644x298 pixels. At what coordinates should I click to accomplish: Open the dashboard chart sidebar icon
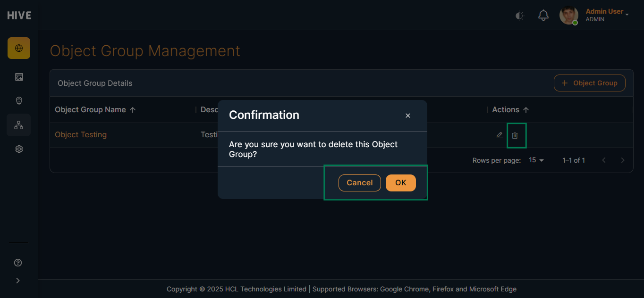coord(19,77)
